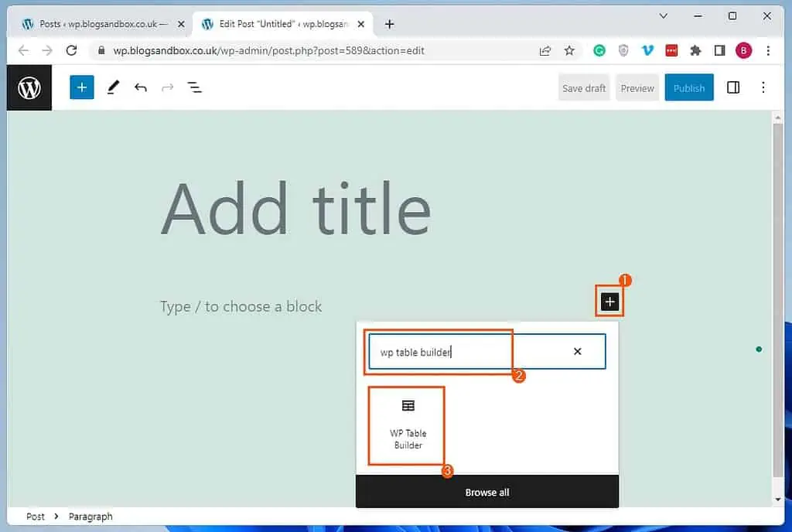Open the Vimeo extension icon

click(x=647, y=50)
